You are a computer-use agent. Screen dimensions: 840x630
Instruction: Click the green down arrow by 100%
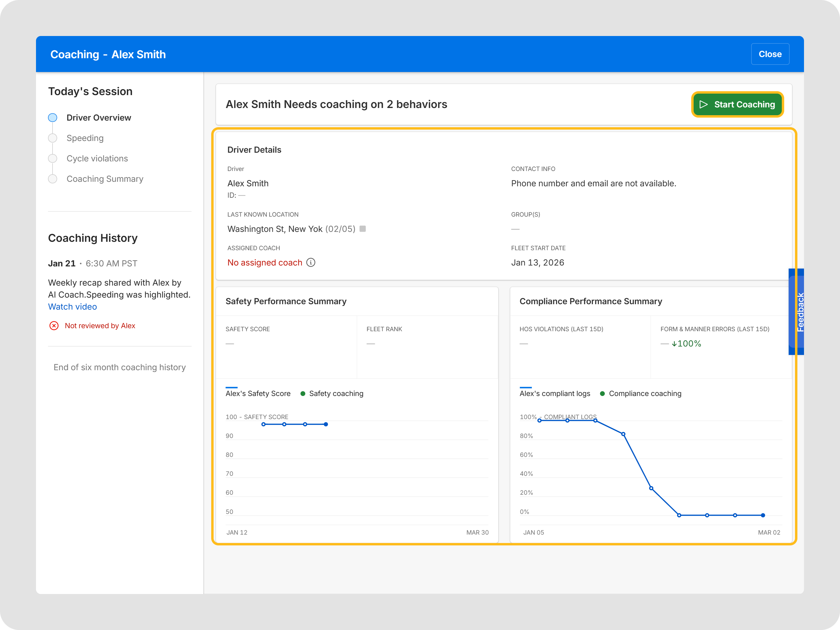pos(674,344)
